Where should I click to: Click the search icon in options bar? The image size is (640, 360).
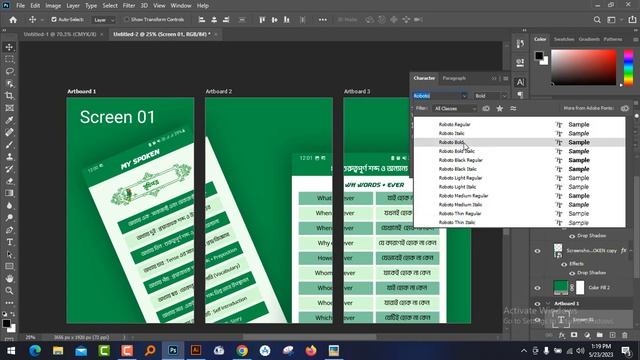597,20
